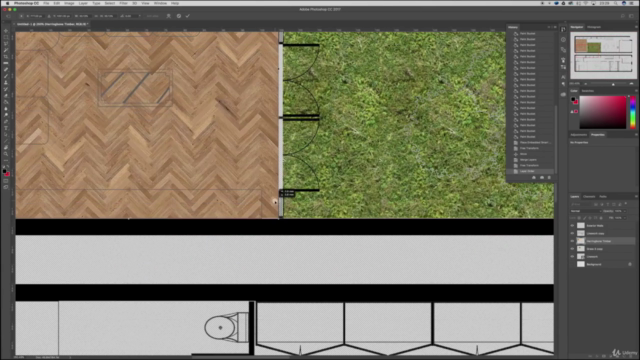Select the Lasso tool
This screenshot has height=360, width=640.
[6, 44]
